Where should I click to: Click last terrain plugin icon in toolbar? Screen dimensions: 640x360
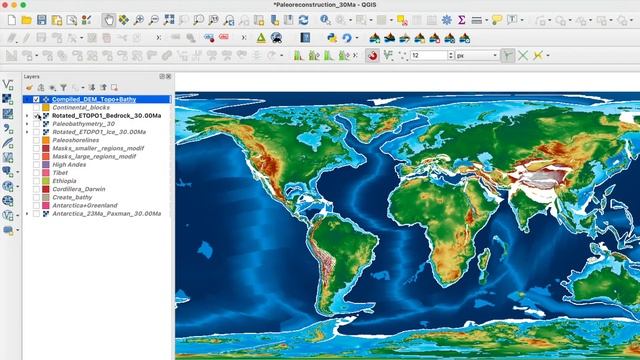(464, 38)
